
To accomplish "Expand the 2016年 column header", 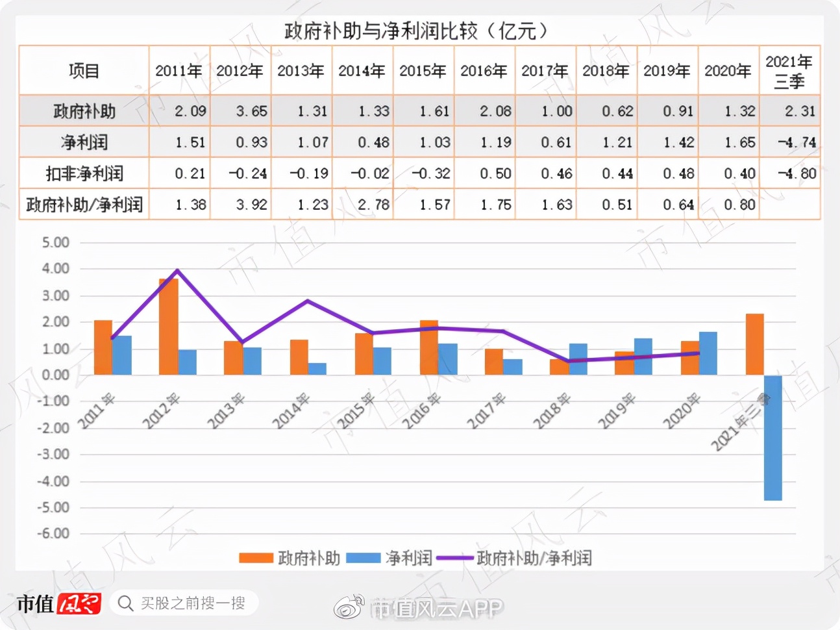I will coord(484,70).
